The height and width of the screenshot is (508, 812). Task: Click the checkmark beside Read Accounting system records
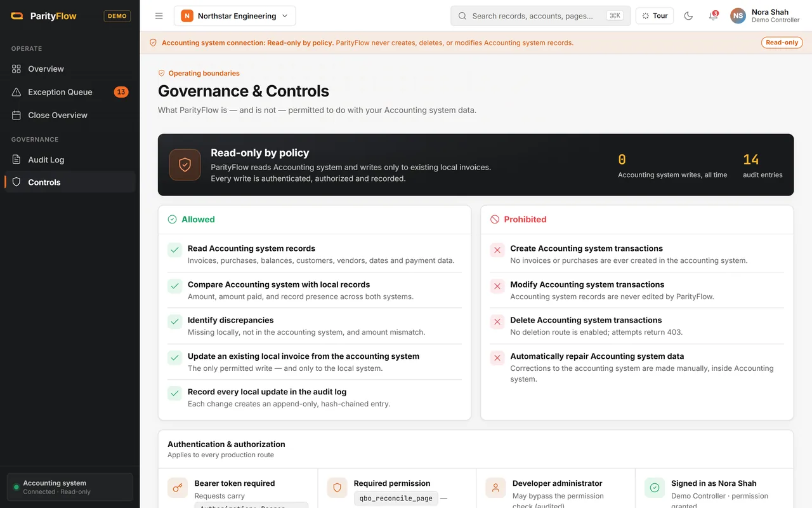pyautogui.click(x=174, y=250)
